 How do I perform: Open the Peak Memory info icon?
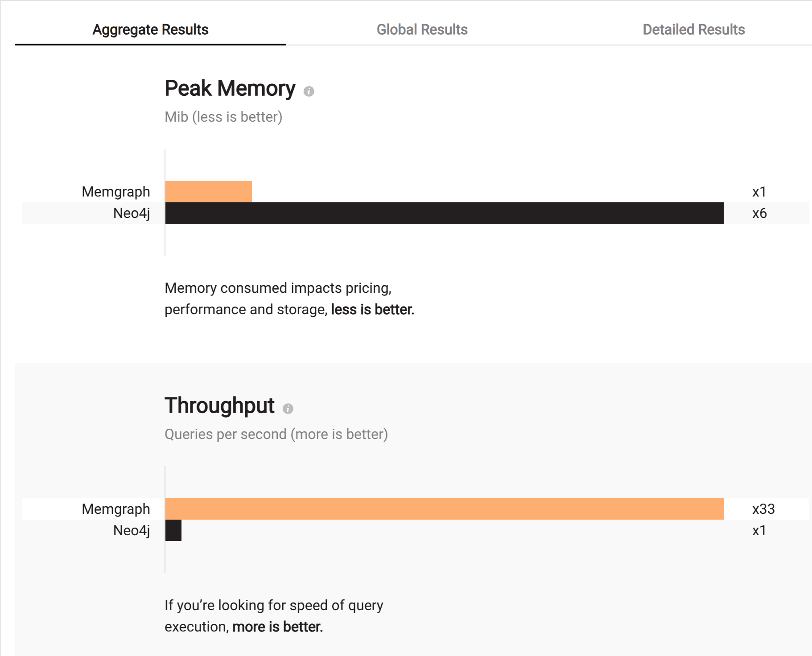point(309,91)
